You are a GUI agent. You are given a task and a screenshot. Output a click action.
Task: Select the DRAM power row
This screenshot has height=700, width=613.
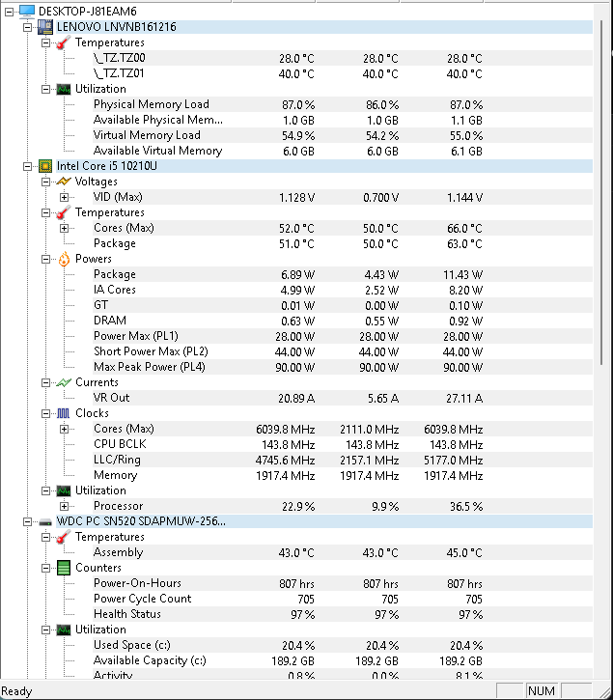tap(342, 321)
